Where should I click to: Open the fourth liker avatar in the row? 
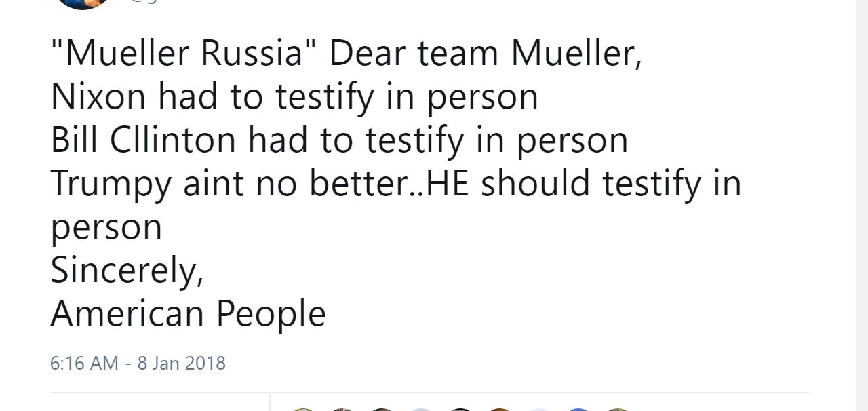pyautogui.click(x=421, y=408)
